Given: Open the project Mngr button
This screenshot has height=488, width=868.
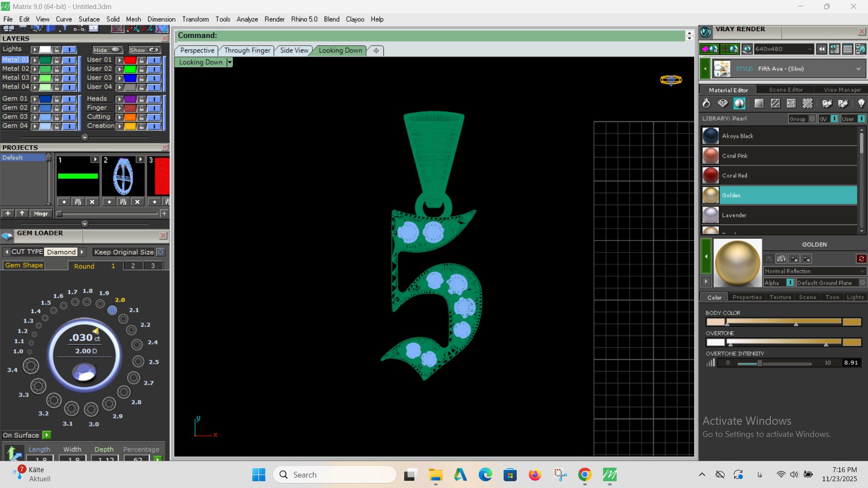Looking at the screenshot, I should tap(41, 213).
